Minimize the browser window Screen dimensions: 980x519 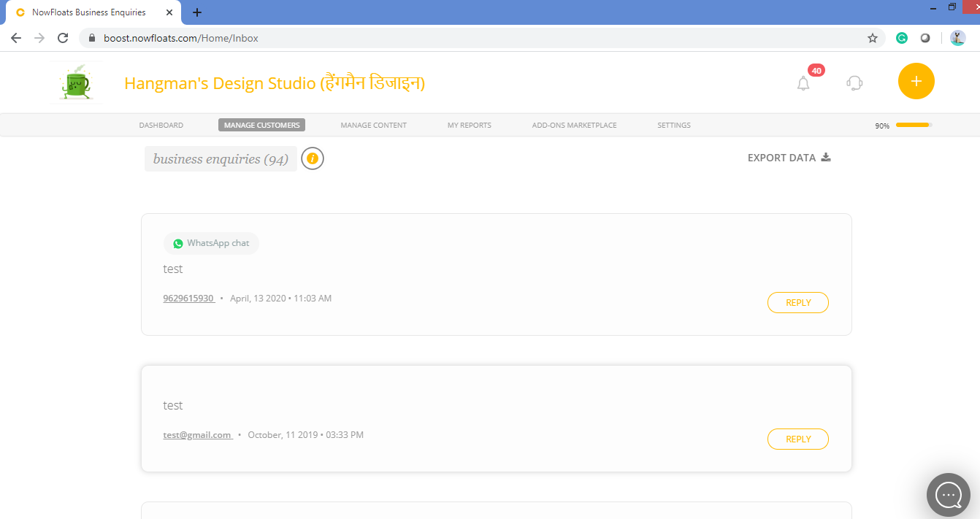click(934, 7)
